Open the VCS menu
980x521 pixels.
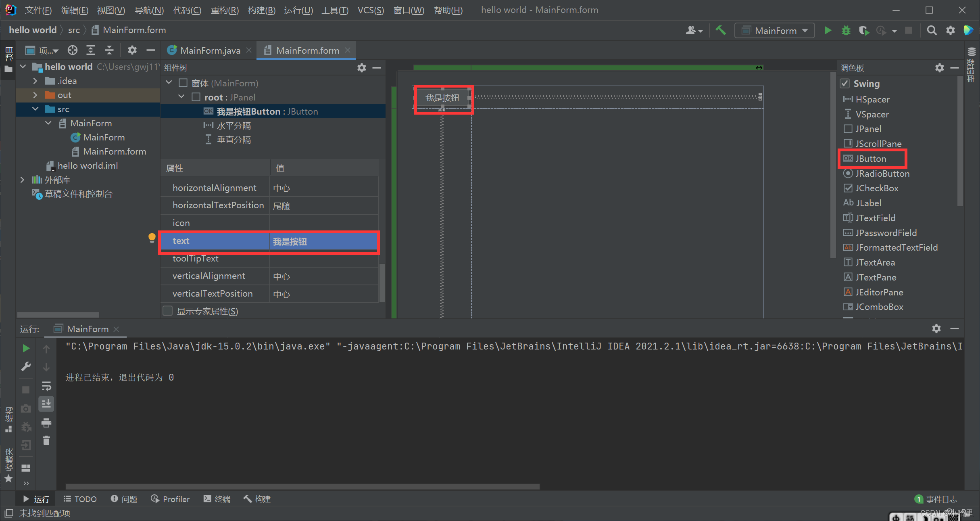point(370,10)
